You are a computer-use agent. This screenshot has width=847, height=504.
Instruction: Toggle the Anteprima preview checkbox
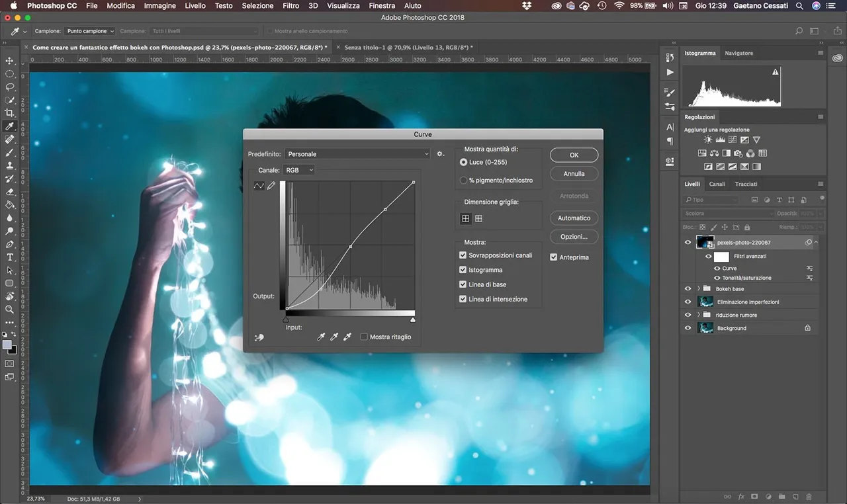tap(554, 257)
